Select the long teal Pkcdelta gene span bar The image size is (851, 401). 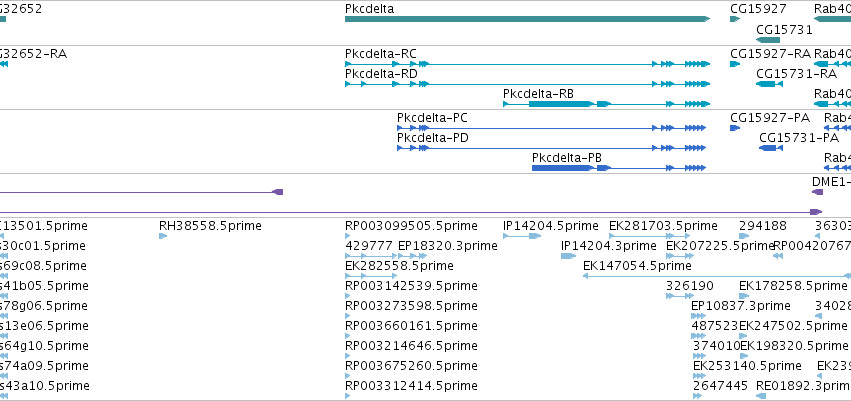[x=528, y=19]
